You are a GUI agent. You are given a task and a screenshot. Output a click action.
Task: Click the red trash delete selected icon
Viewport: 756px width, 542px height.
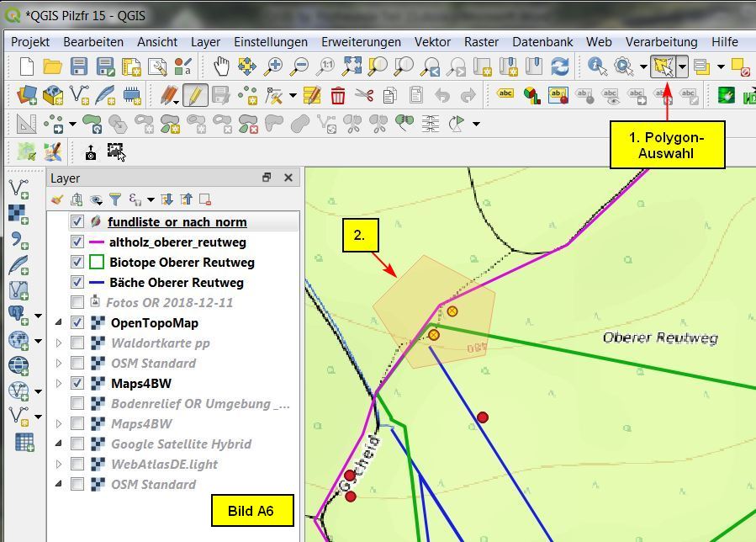tap(338, 95)
